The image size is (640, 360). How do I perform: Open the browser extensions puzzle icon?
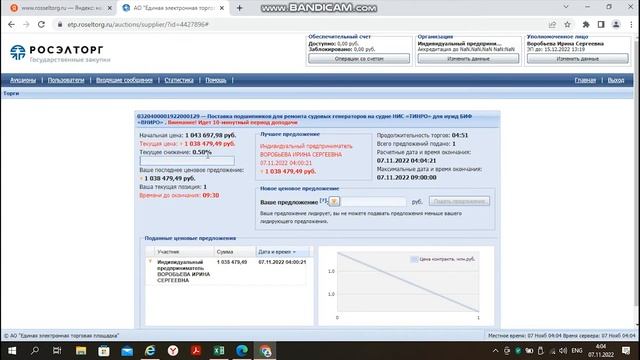586,24
